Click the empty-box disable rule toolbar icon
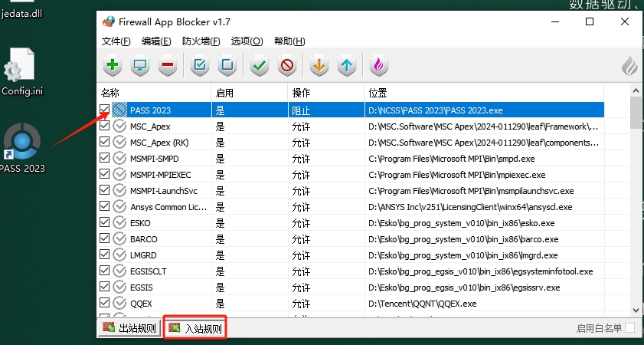 [227, 65]
